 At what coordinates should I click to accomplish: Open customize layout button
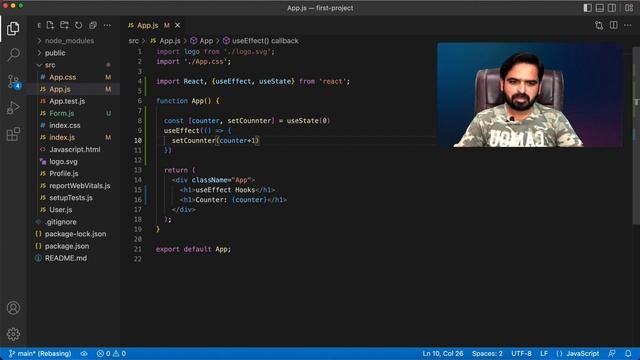tap(629, 8)
